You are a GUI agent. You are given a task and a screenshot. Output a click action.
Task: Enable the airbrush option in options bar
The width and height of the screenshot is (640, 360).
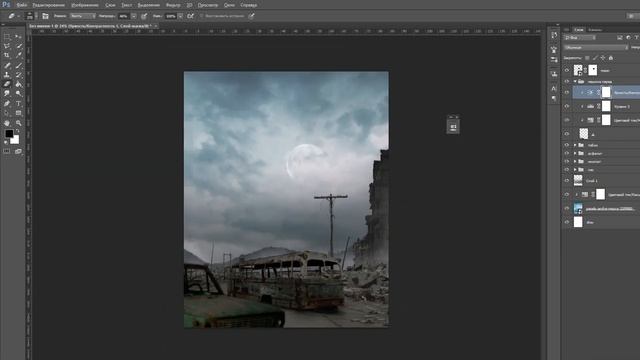pos(190,16)
